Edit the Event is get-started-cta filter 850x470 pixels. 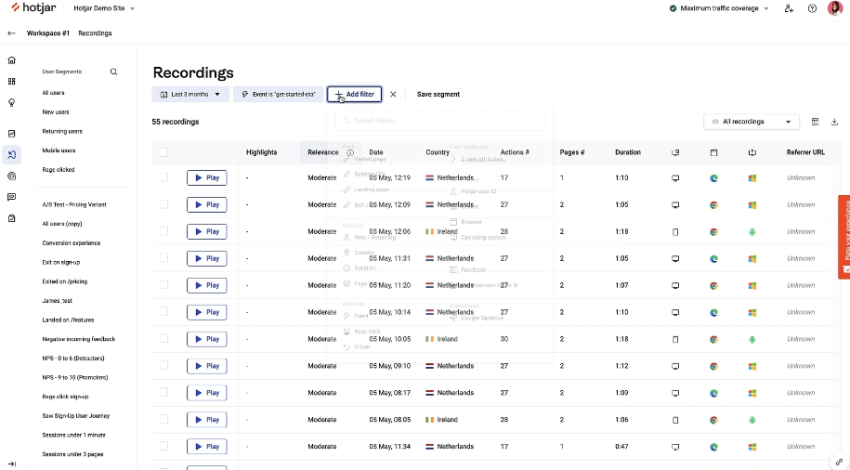[278, 94]
